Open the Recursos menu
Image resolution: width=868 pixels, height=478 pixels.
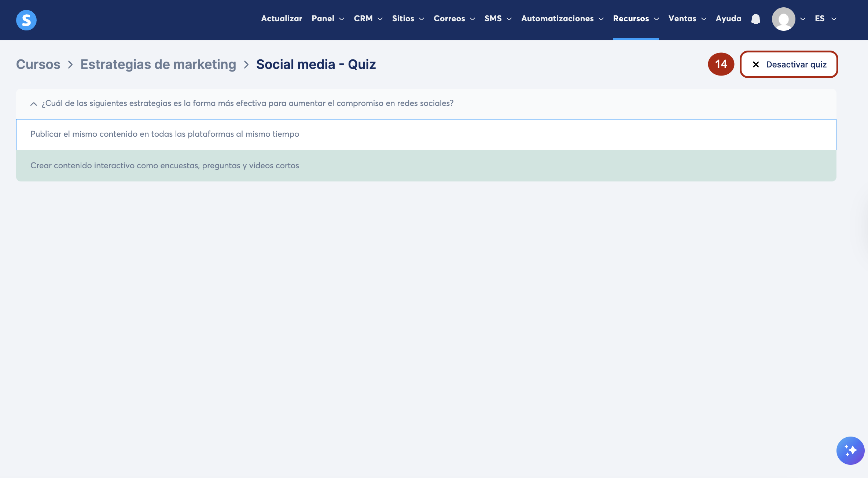[636, 19]
